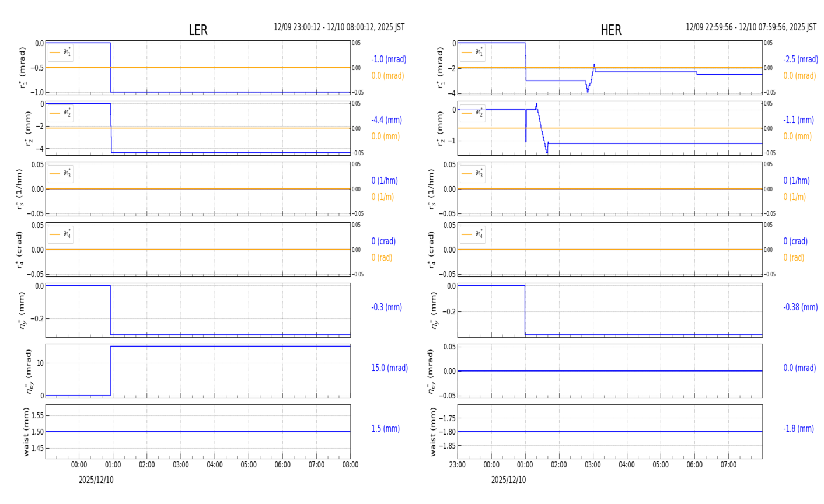Click the 1.5 (mm) waist value
Screen dimensions: 824x504
click(386, 429)
